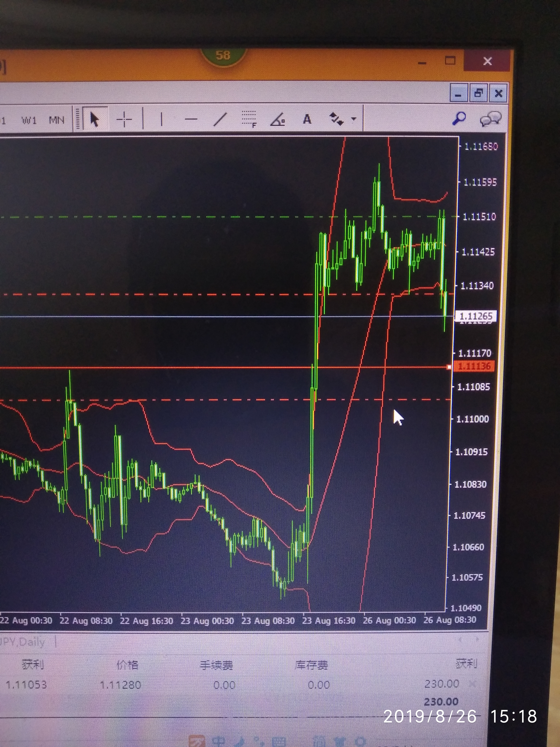Select the angle trendline tool
The image size is (560, 747).
[278, 120]
